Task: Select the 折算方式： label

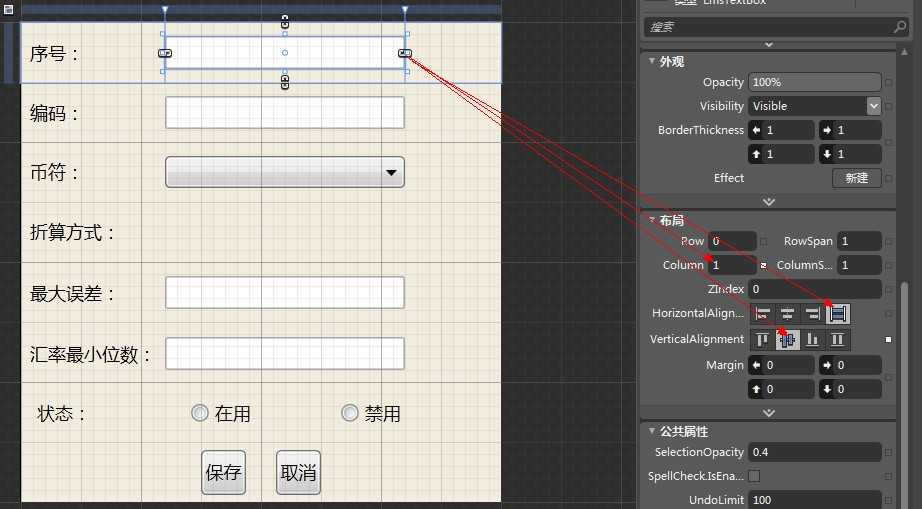Action: coord(72,233)
